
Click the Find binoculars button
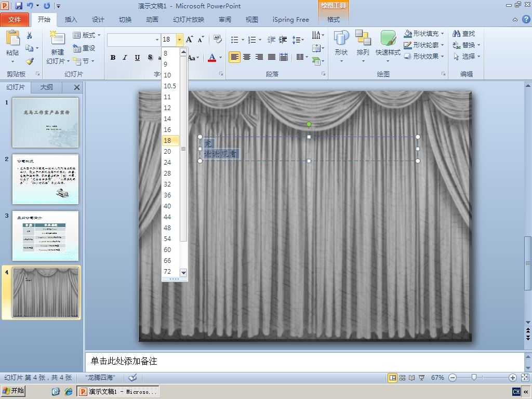(463, 34)
